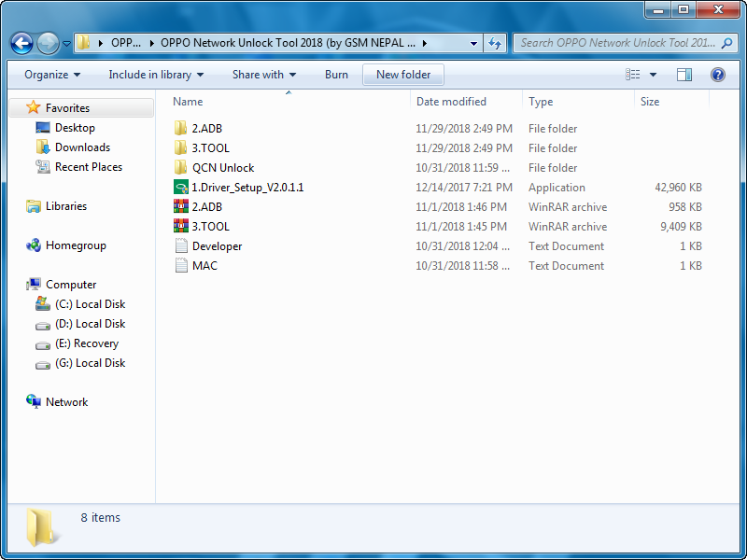
Task: Click the 3.TOOL WinRAR archive icon
Action: [x=181, y=226]
